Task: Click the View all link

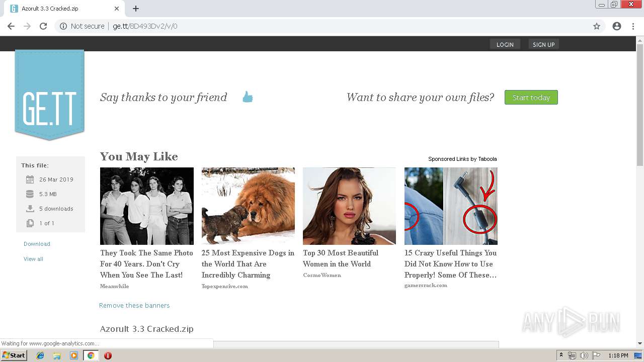Action: [x=33, y=259]
